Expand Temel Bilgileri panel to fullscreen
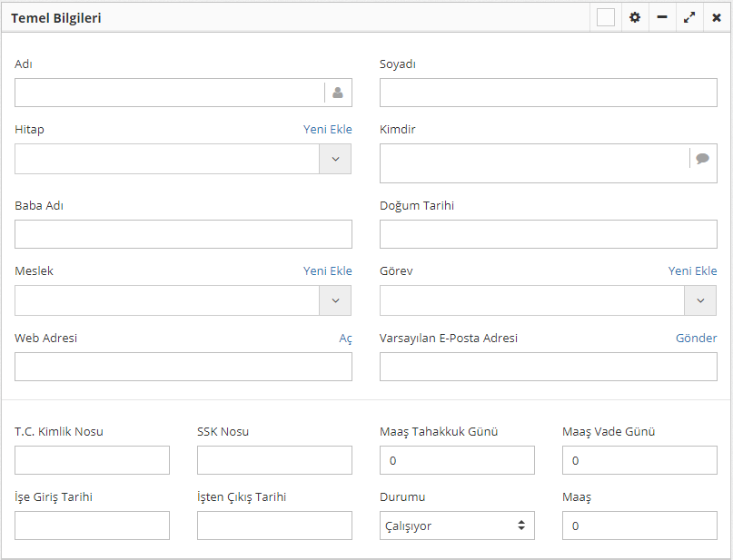The height and width of the screenshot is (560, 733). click(689, 17)
